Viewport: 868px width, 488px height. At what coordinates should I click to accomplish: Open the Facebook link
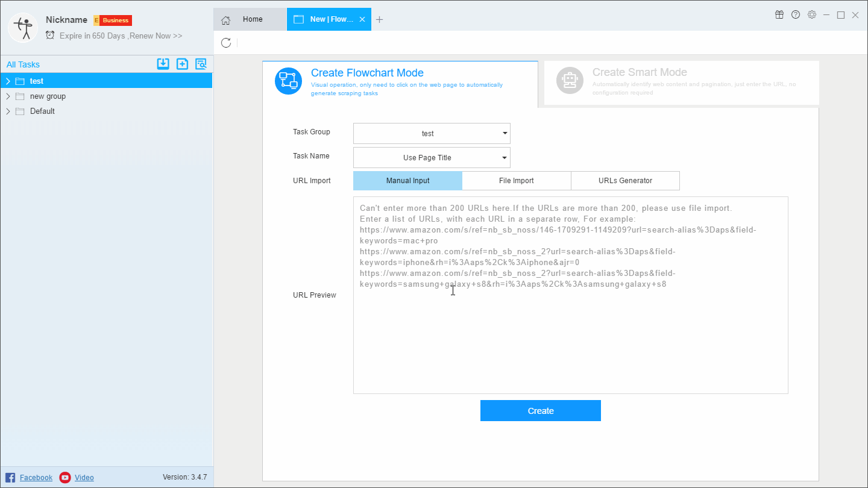coord(36,478)
